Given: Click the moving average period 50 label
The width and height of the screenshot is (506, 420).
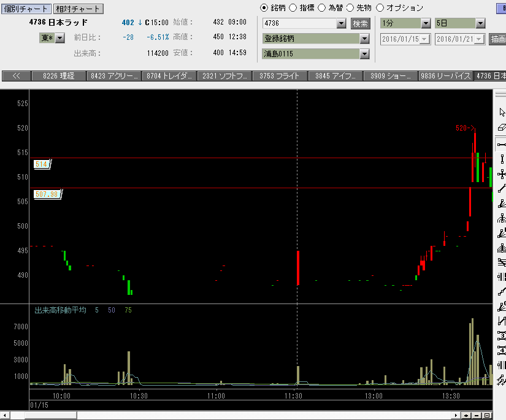Looking at the screenshot, I should pyautogui.click(x=112, y=310).
